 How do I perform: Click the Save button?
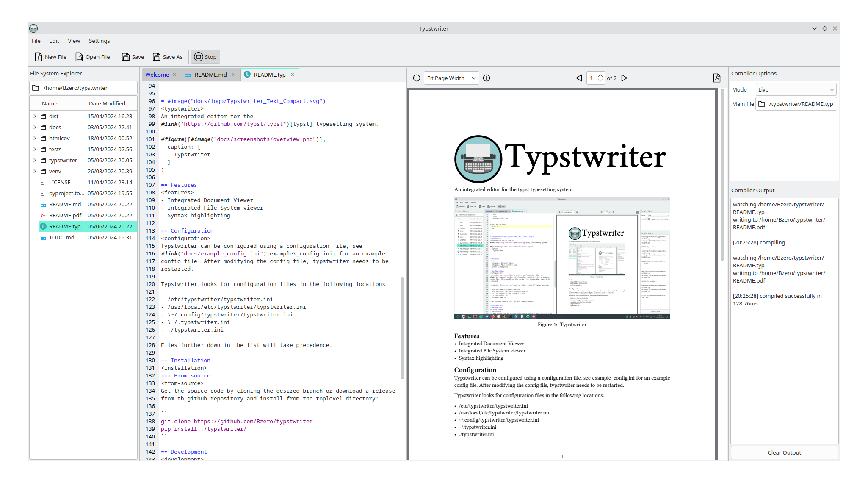(x=133, y=57)
